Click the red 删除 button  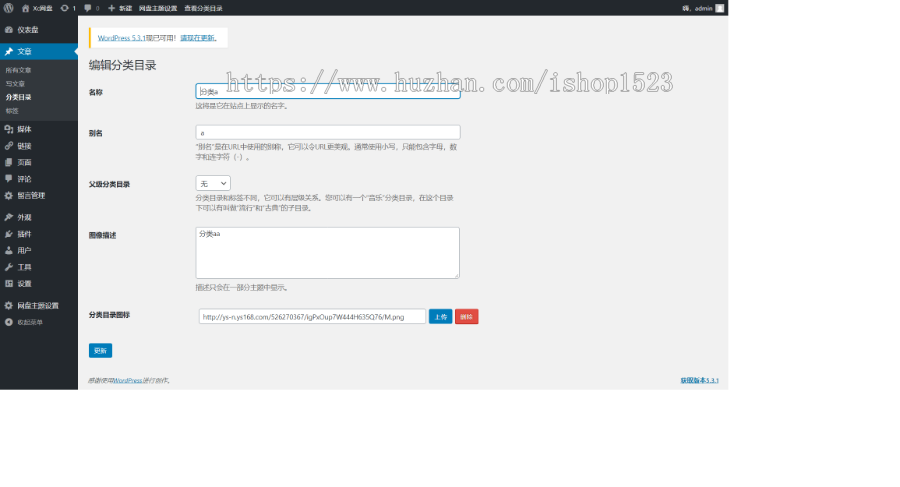click(x=467, y=317)
